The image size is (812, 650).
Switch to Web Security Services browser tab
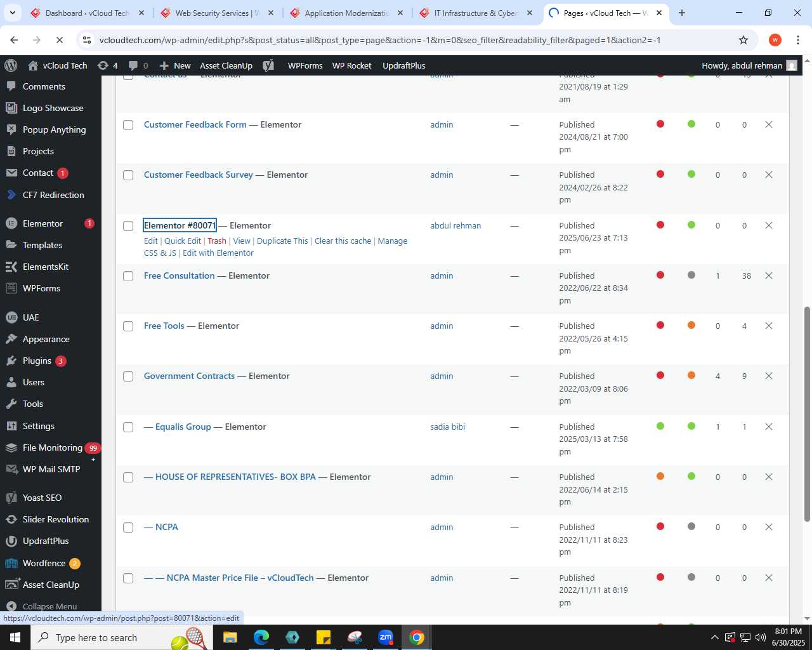[x=218, y=13]
